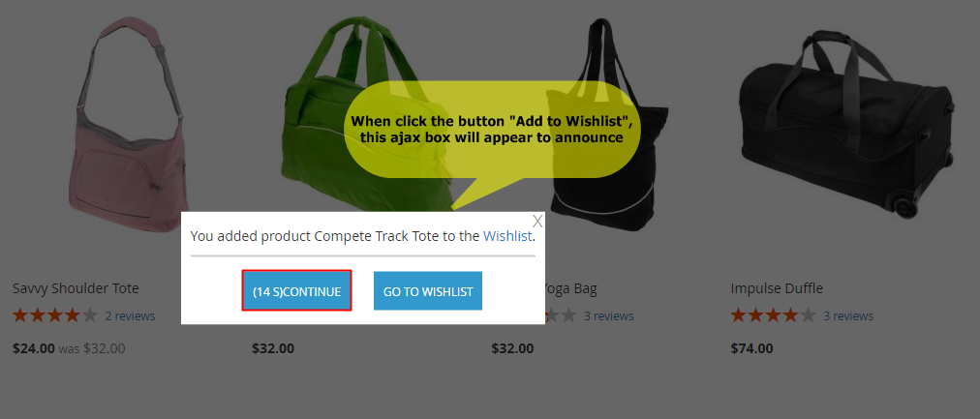Screen dimensions: 980x419
Task: Click the Yoga Bag star rating
Action: 562,315
